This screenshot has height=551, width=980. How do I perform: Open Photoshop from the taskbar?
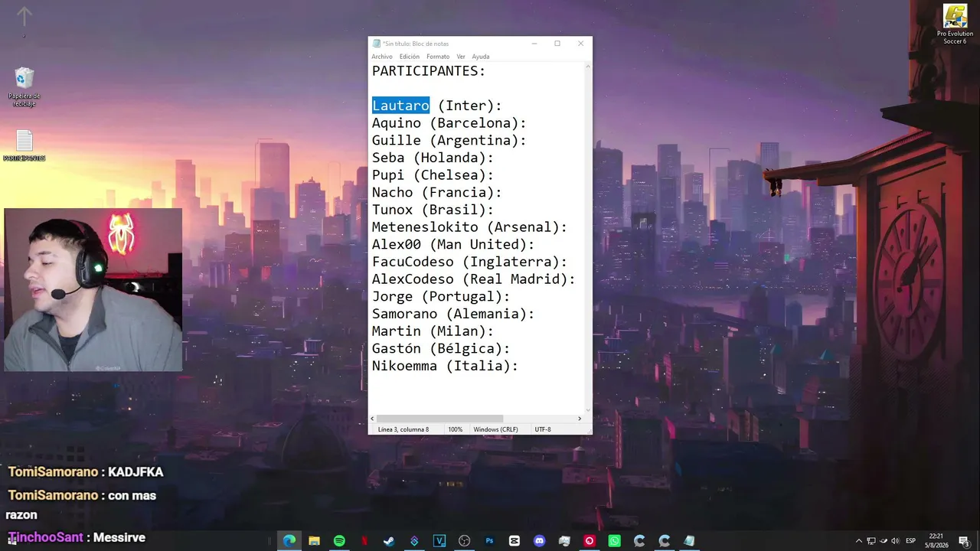pos(489,541)
